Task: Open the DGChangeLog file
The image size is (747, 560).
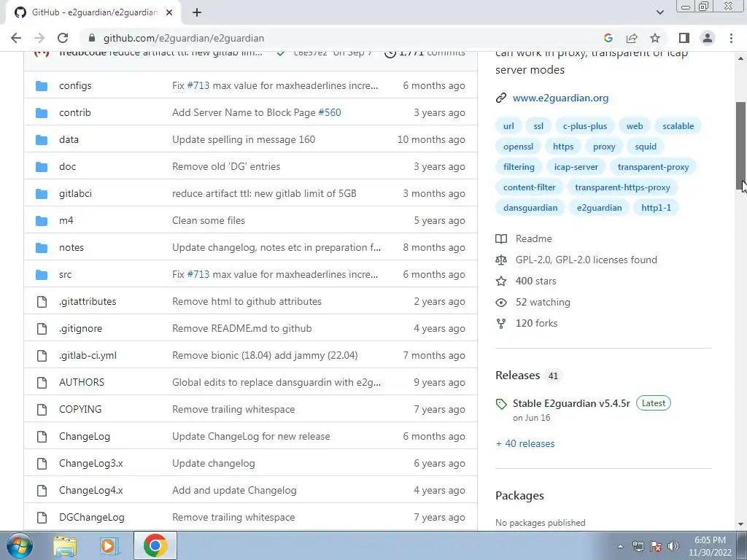Action: (x=91, y=517)
